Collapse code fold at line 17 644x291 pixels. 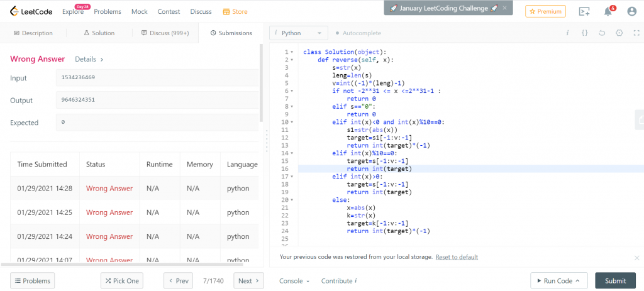tap(292, 177)
